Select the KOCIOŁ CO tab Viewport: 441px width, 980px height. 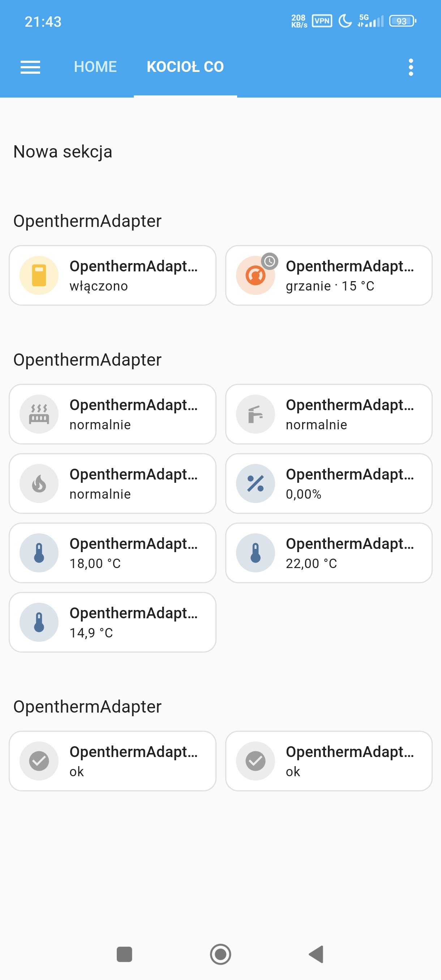pyautogui.click(x=185, y=67)
